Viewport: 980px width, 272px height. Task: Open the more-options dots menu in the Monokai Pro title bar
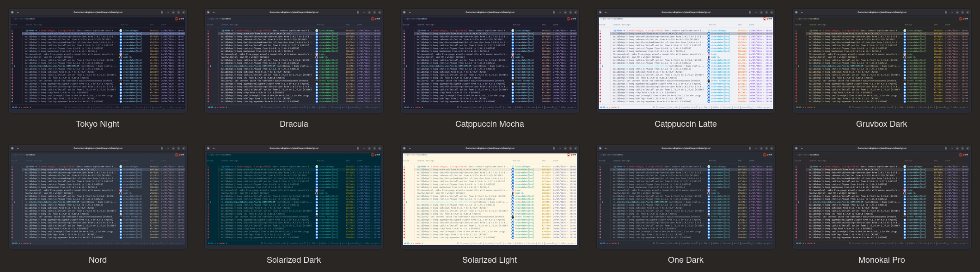(x=952, y=148)
